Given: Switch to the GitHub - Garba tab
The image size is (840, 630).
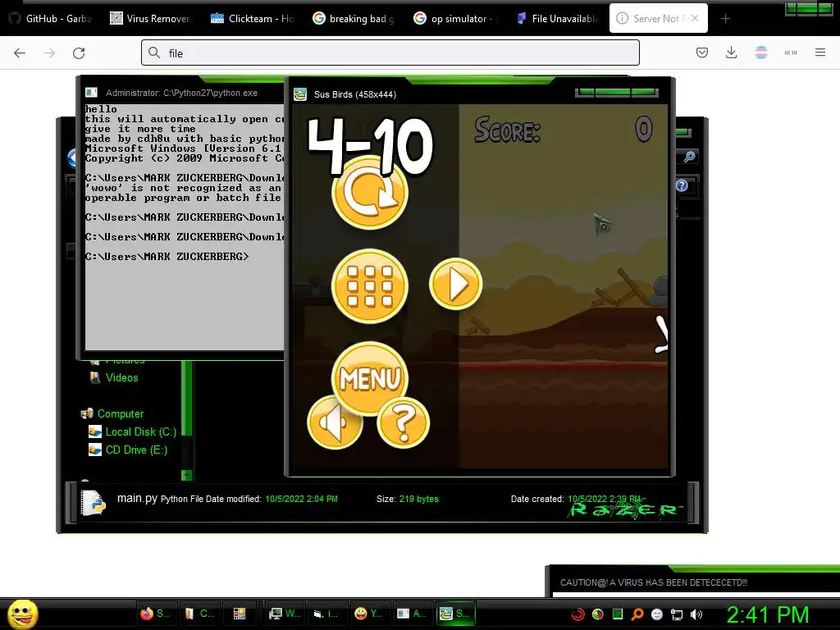Looking at the screenshot, I should (51, 18).
